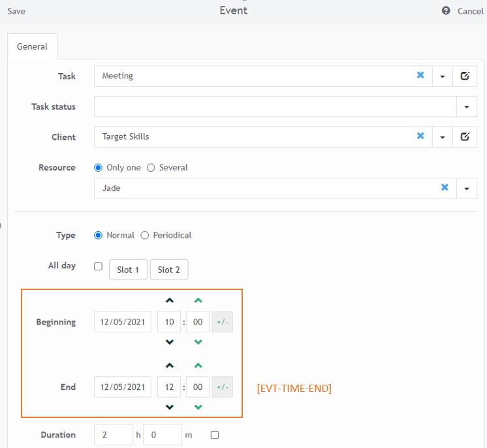Switch to the General tab
Viewport: 487px width, 448px height.
[33, 46]
